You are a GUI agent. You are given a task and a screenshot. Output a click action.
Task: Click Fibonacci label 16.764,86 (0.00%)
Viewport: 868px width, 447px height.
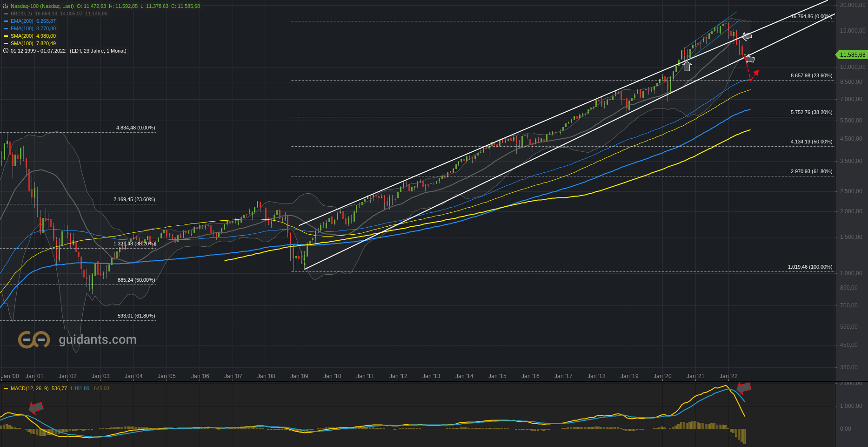(812, 16)
